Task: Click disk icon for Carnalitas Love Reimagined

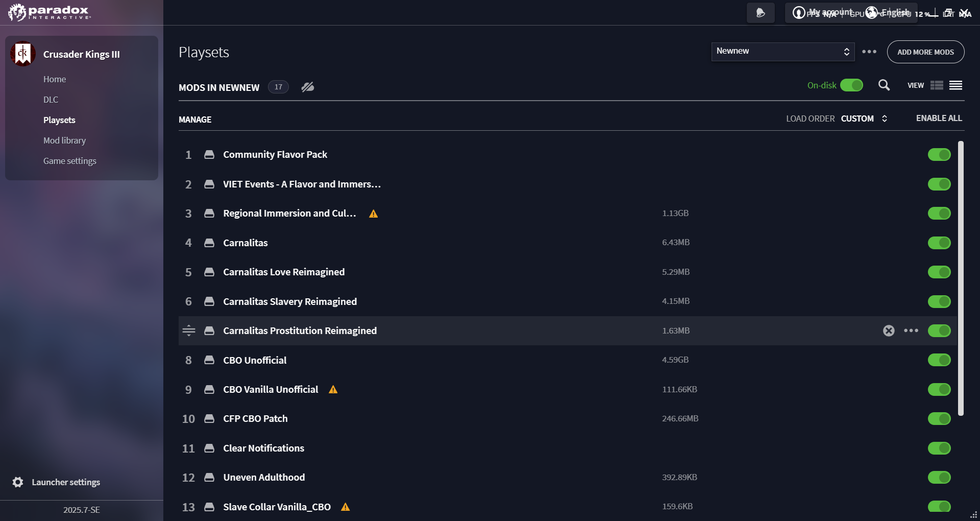Action: click(209, 272)
